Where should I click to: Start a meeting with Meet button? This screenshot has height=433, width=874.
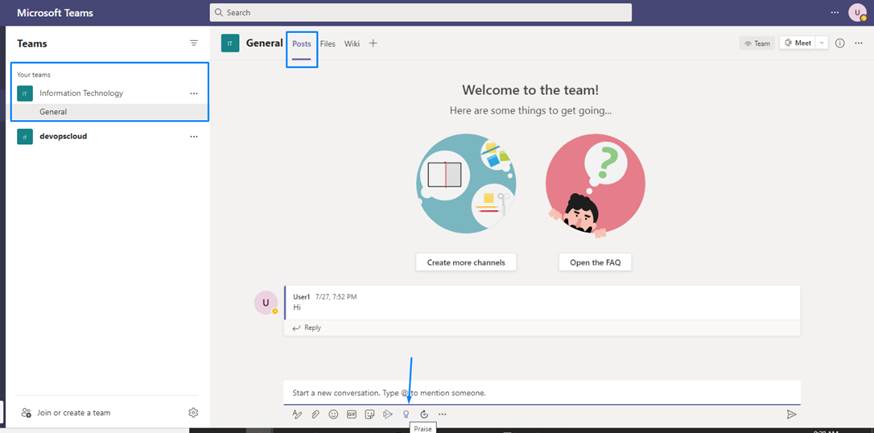798,43
